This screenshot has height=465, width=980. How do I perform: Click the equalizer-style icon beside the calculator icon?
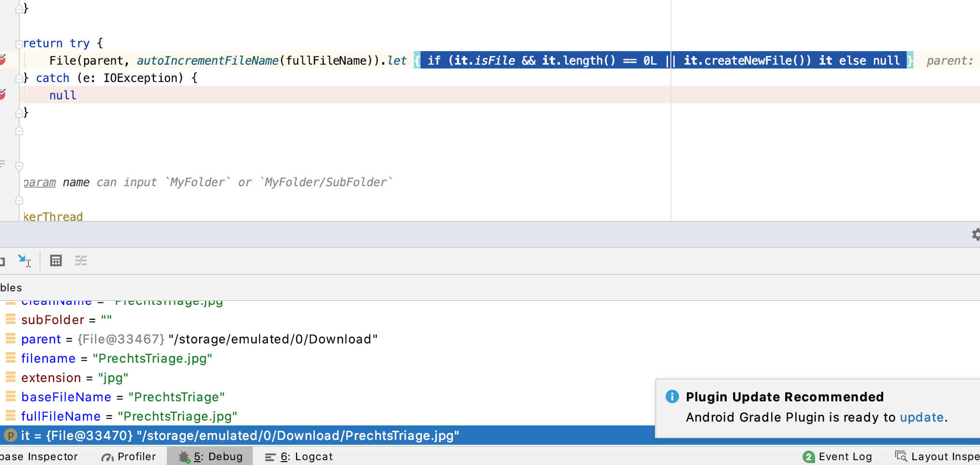81,260
